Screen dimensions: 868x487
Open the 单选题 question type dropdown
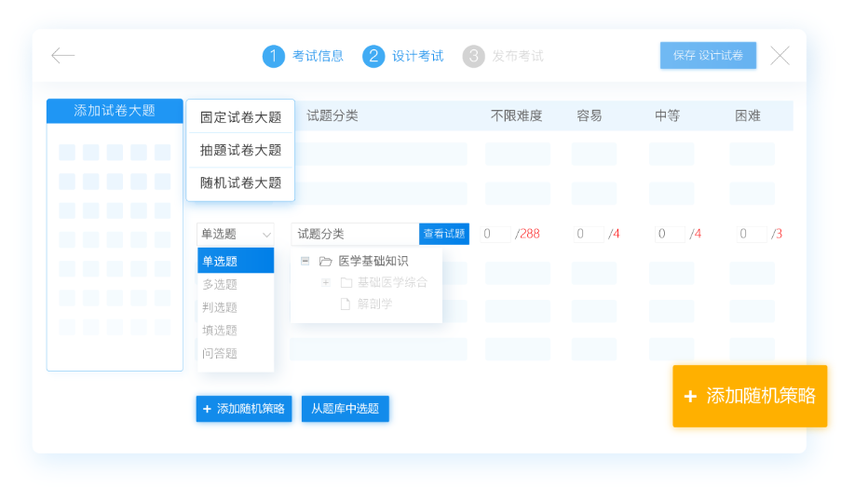[235, 234]
